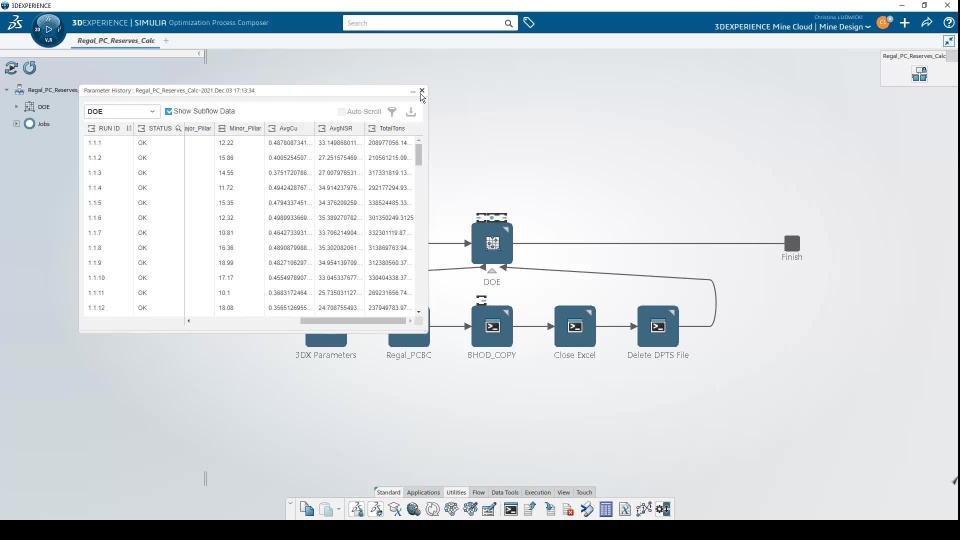Expand the DOE tree node

pos(17,107)
